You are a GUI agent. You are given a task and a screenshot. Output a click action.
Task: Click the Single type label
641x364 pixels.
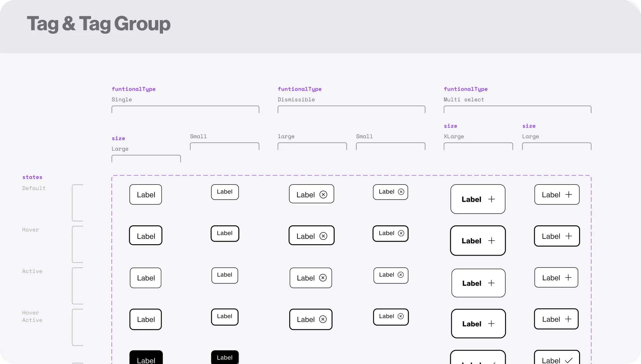[122, 100]
